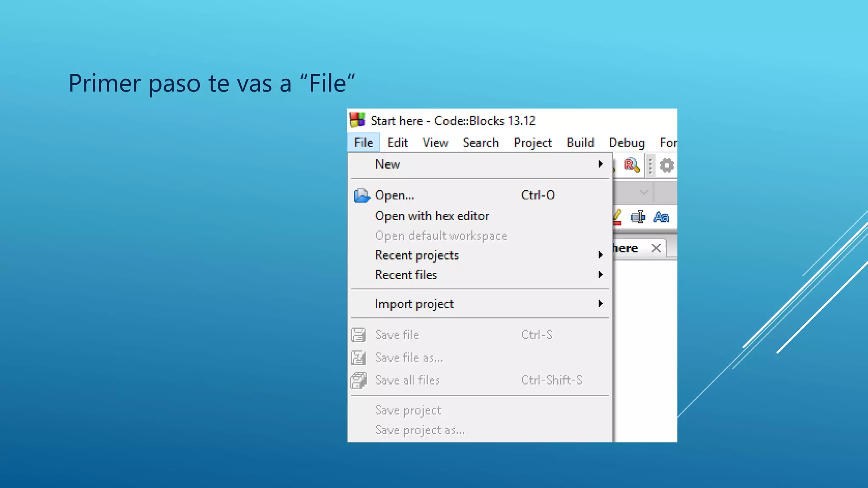The width and height of the screenshot is (868, 488).
Task: Click the open-folder icon beside Open...
Action: (362, 195)
